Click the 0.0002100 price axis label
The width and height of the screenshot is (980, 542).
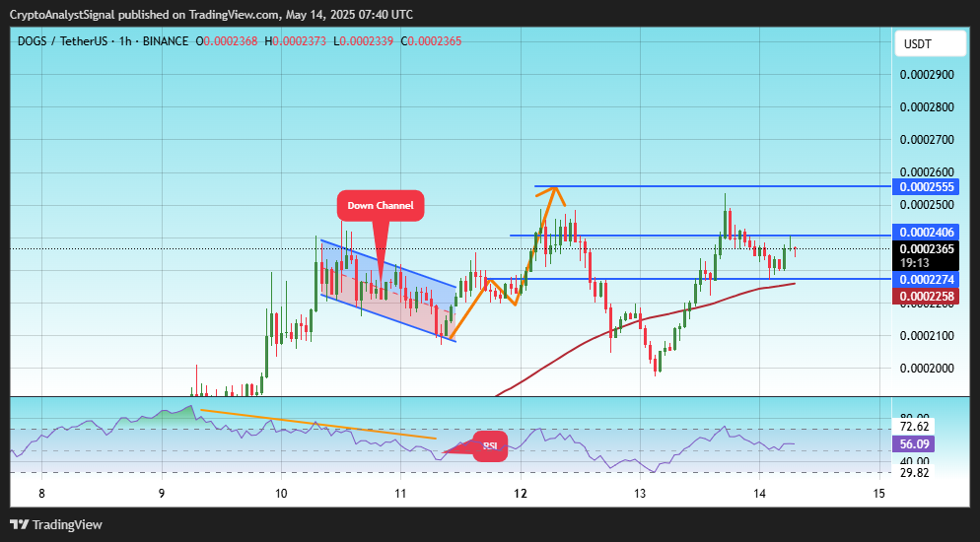[x=927, y=335]
